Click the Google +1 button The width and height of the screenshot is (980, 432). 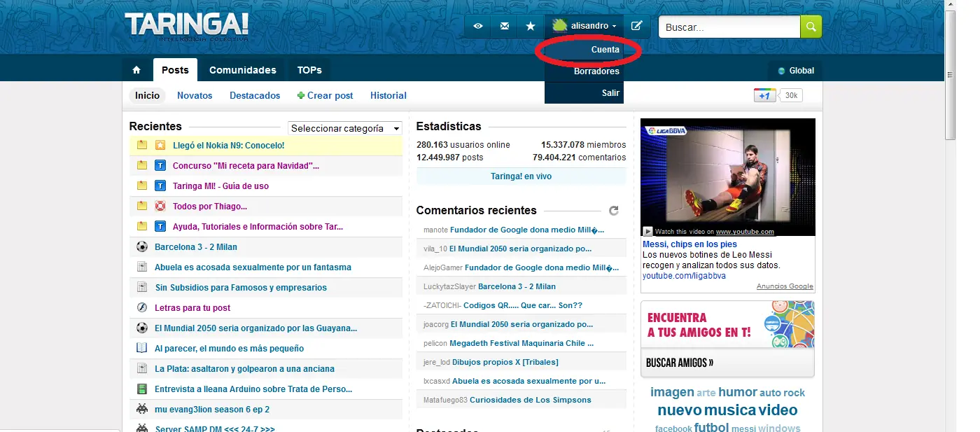764,95
